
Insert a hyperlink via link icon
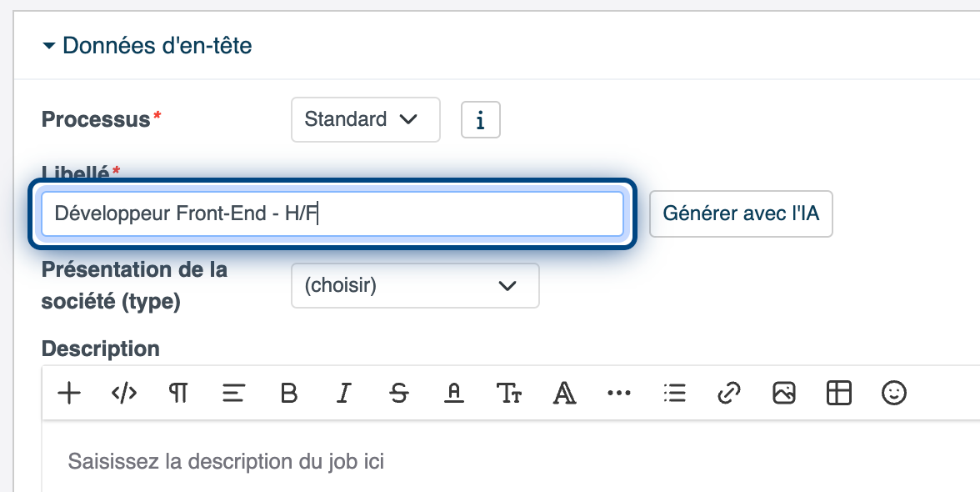729,393
